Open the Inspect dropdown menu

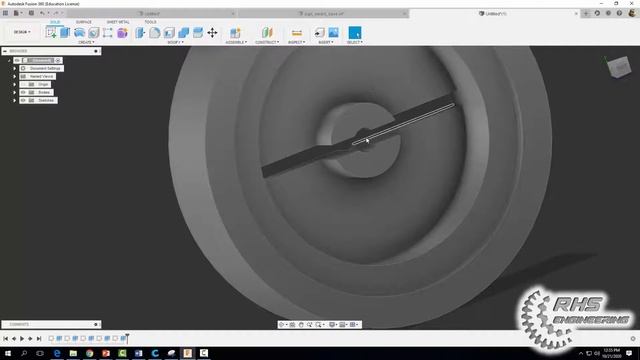(x=297, y=42)
